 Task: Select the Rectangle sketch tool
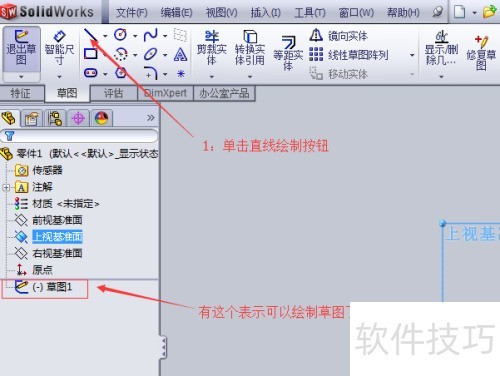[90, 54]
